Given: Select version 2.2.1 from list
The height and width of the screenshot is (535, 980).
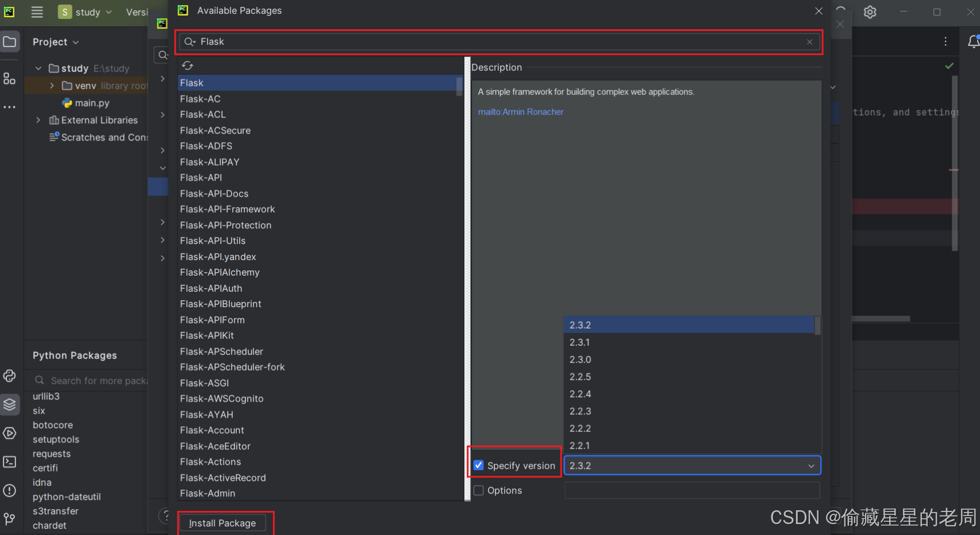Looking at the screenshot, I should 689,446.
